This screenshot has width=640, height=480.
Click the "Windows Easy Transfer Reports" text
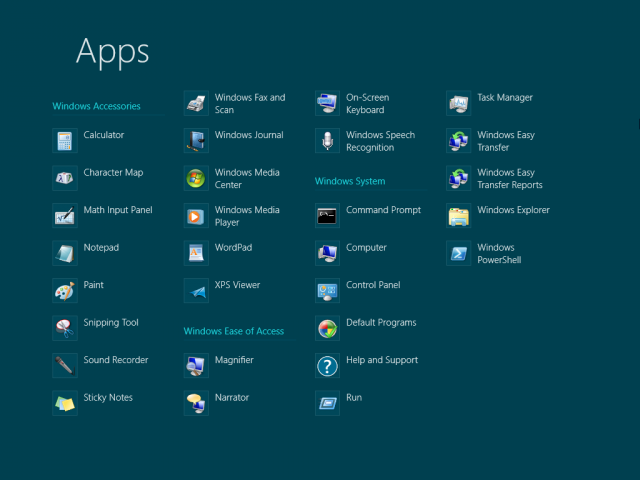click(x=510, y=179)
